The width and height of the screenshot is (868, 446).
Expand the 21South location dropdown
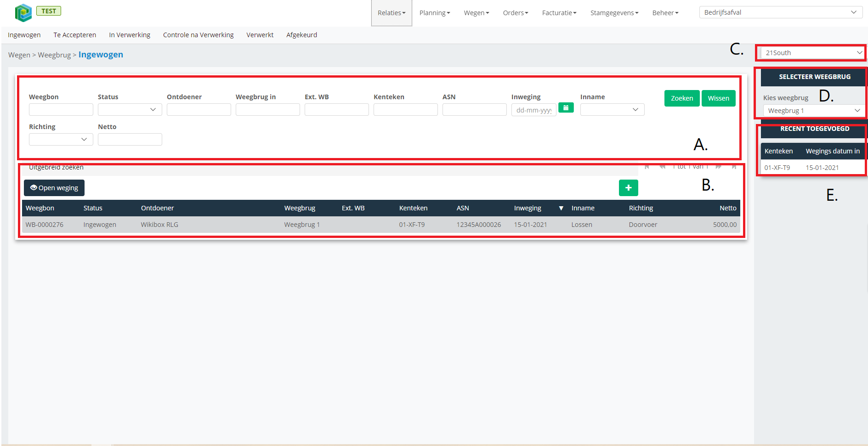(814, 53)
